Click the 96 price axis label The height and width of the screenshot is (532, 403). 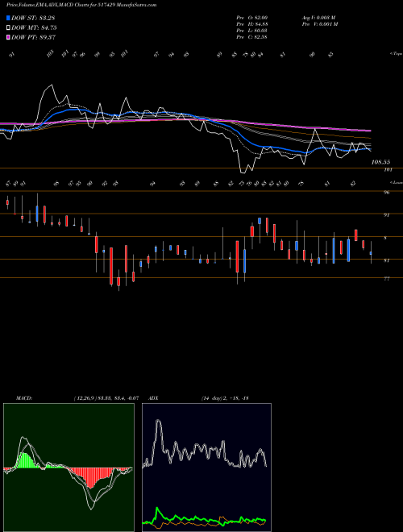point(386,193)
